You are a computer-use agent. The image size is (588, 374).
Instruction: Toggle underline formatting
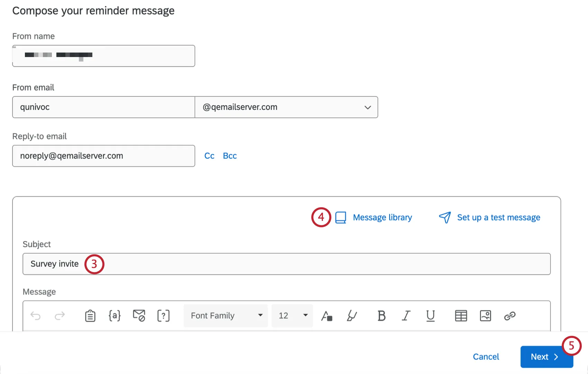[x=430, y=316]
